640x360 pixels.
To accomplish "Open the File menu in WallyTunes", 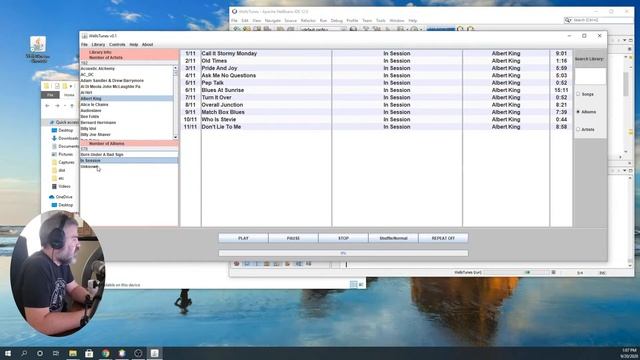I will coord(84,44).
